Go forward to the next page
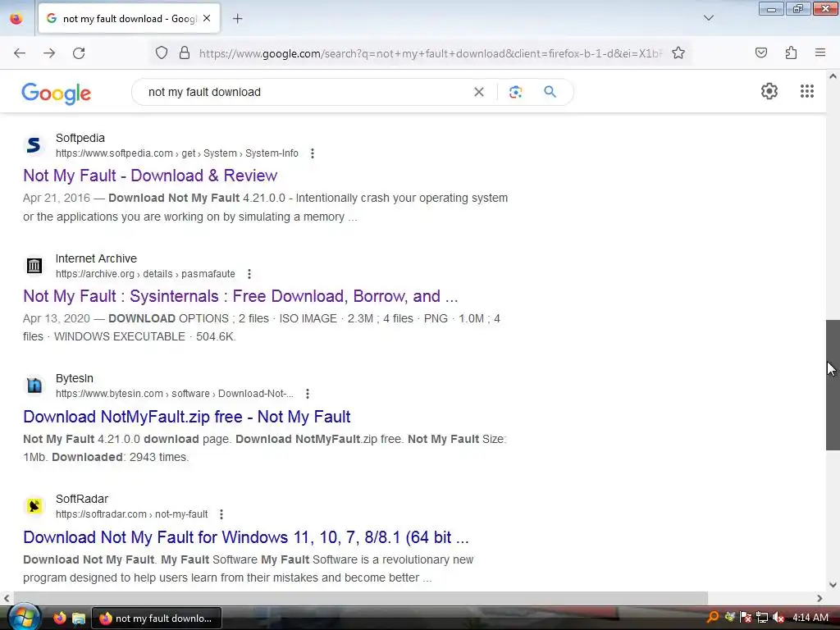The height and width of the screenshot is (630, 840). 49,53
